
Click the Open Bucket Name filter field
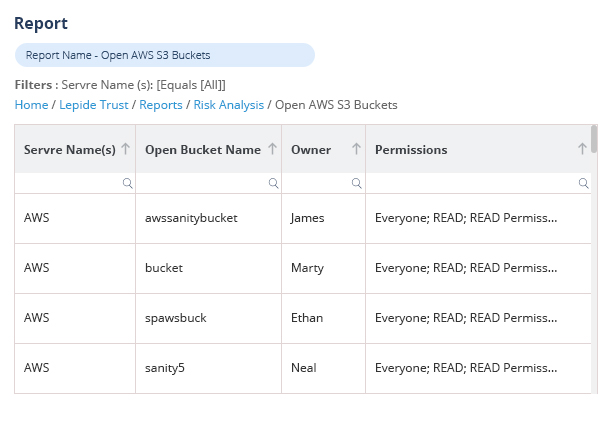(x=202, y=184)
